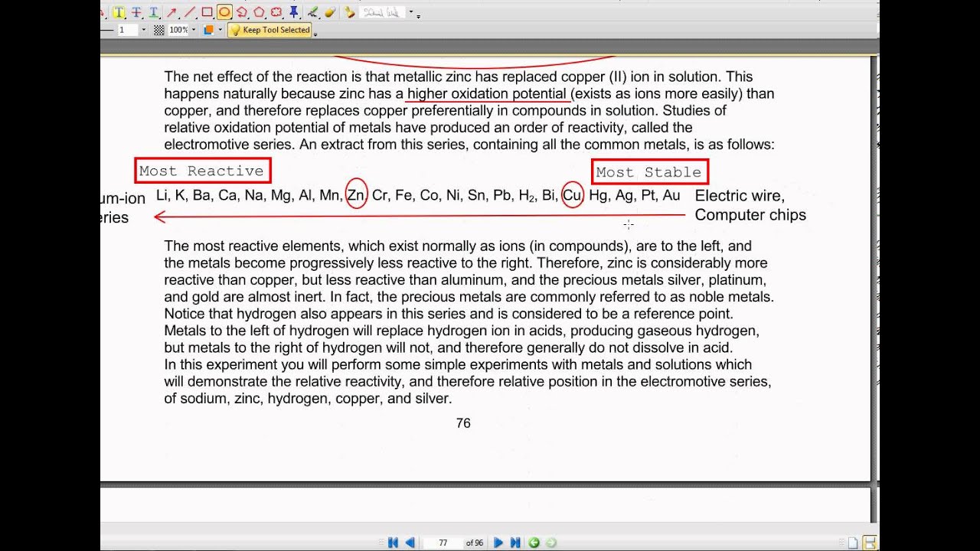The height and width of the screenshot is (551, 980).
Task: Switch to single page layout
Action: (852, 543)
